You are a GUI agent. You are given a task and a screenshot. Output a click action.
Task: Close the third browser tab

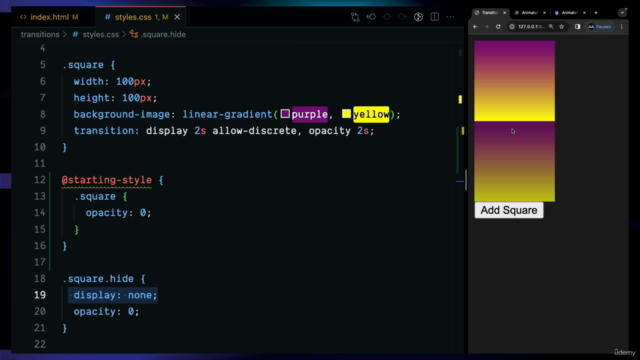click(x=584, y=13)
